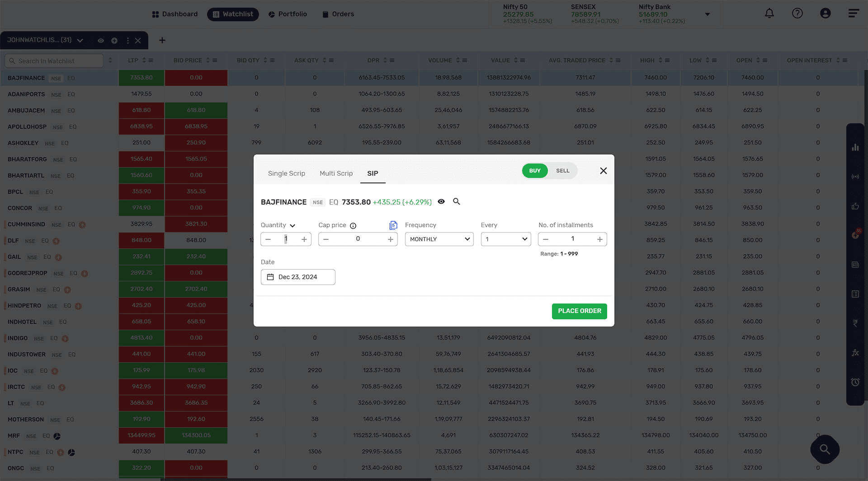Click the search icon next to BAJFINANCE
Image resolution: width=868 pixels, height=481 pixels.
click(x=457, y=201)
